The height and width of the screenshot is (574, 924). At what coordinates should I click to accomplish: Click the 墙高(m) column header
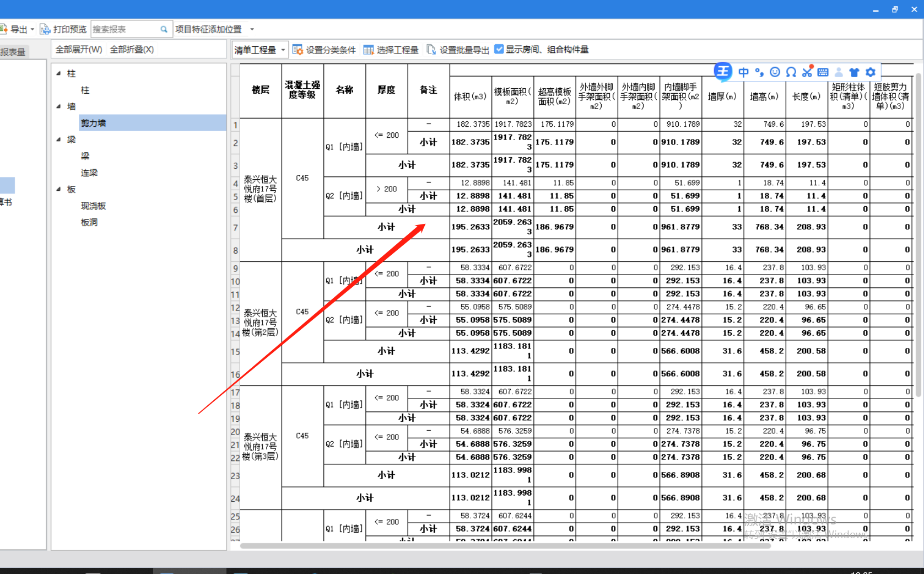tap(764, 96)
